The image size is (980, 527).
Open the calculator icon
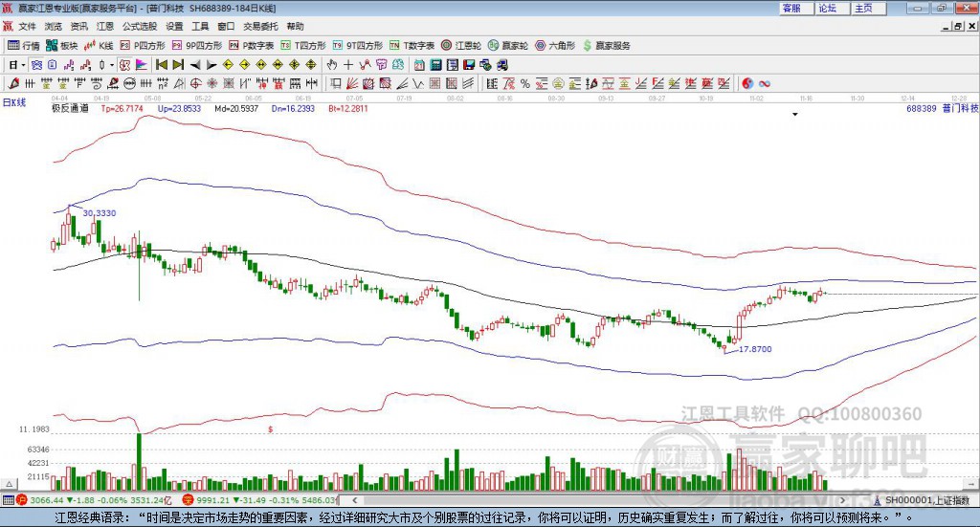[x=435, y=65]
